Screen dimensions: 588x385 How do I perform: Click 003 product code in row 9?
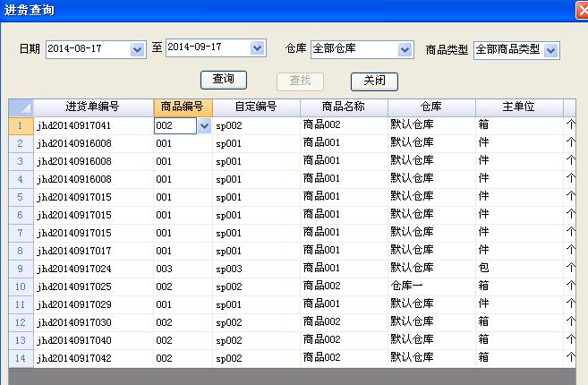pyautogui.click(x=183, y=269)
